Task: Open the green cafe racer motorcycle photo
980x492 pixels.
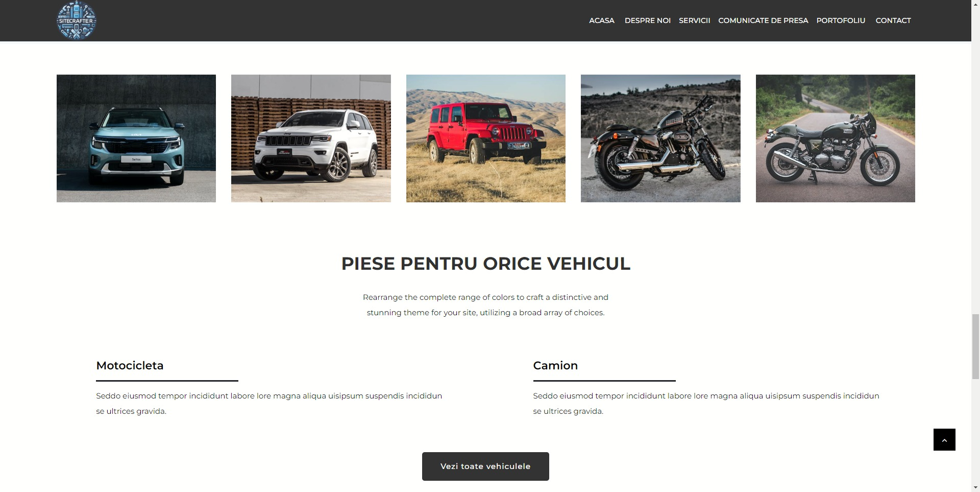Action: coord(836,138)
